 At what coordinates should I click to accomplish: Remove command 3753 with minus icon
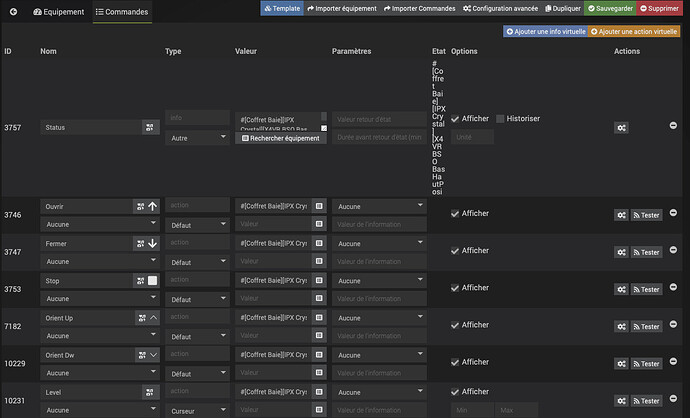coord(673,287)
